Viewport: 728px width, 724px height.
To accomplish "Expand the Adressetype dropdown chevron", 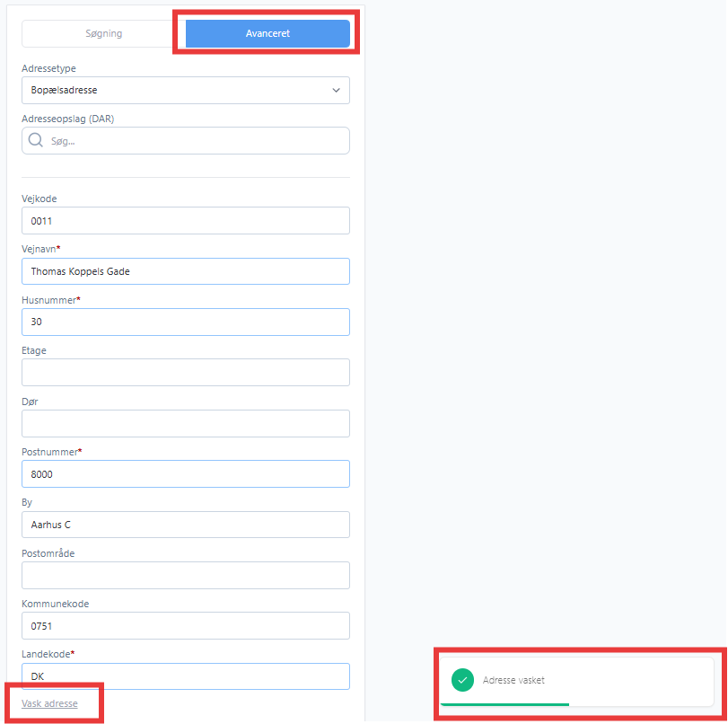I will click(336, 90).
